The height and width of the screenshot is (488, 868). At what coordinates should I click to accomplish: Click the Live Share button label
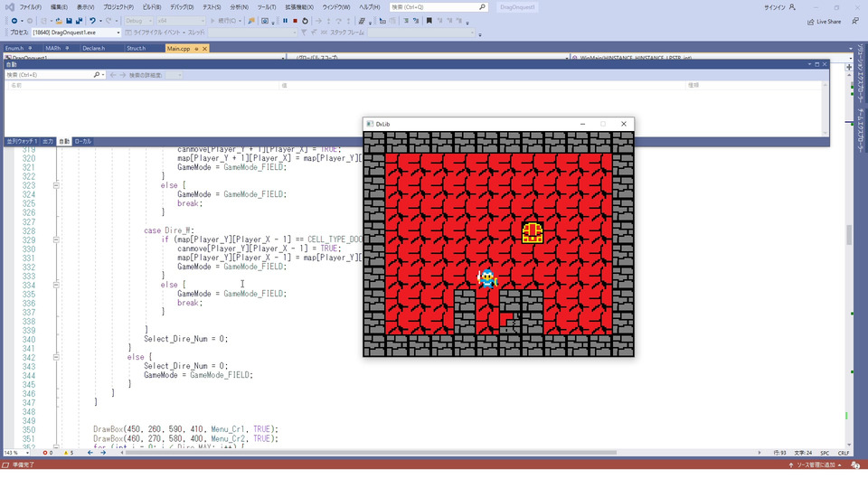click(x=829, y=22)
